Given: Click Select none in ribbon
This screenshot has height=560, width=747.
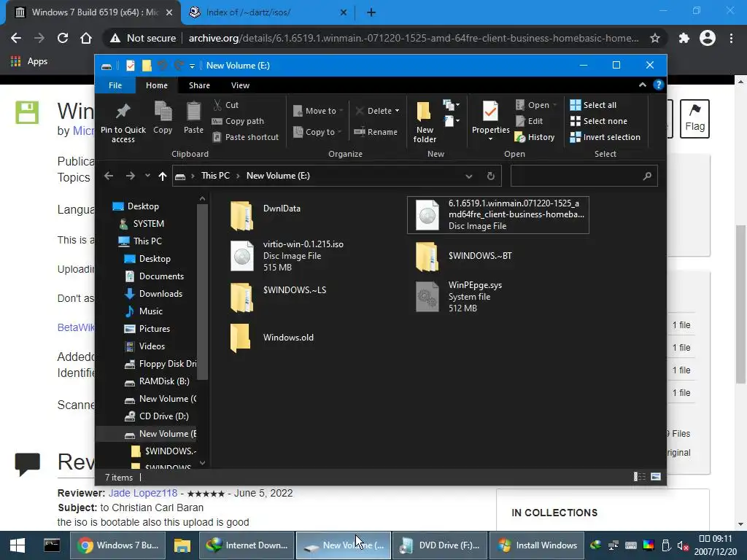Looking at the screenshot, I should [x=599, y=121].
